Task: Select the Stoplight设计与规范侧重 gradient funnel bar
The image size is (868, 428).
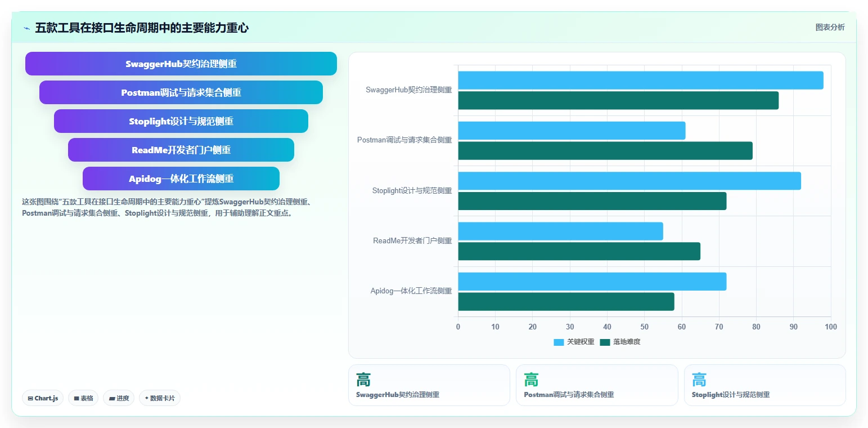Action: click(181, 121)
